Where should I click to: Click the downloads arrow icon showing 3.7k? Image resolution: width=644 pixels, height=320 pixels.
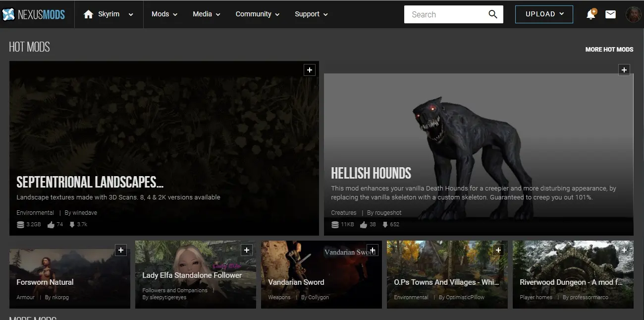[x=72, y=225]
